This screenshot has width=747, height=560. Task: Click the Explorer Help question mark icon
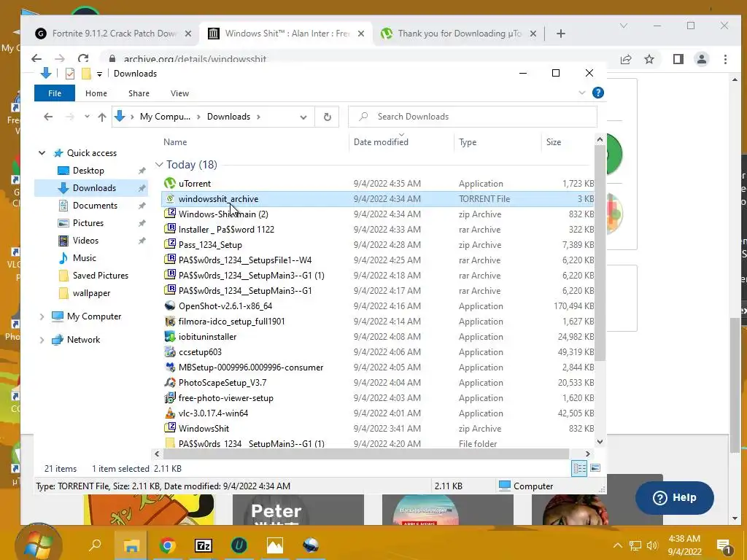tap(598, 93)
